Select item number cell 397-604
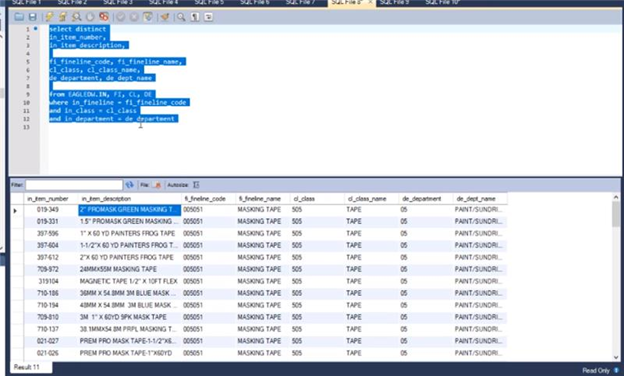This screenshot has width=624, height=376. point(48,245)
